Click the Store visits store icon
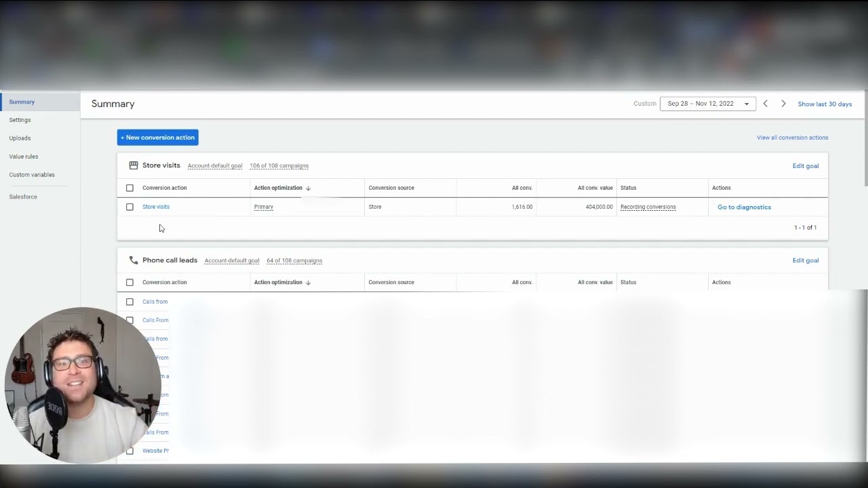This screenshot has width=868, height=488. [134, 165]
